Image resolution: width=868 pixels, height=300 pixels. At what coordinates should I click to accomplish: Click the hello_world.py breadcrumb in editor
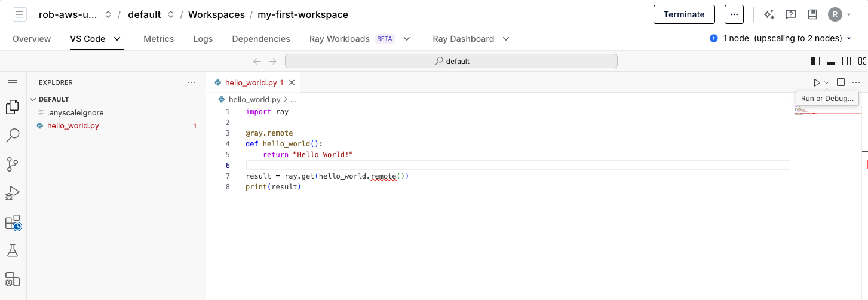[254, 100]
